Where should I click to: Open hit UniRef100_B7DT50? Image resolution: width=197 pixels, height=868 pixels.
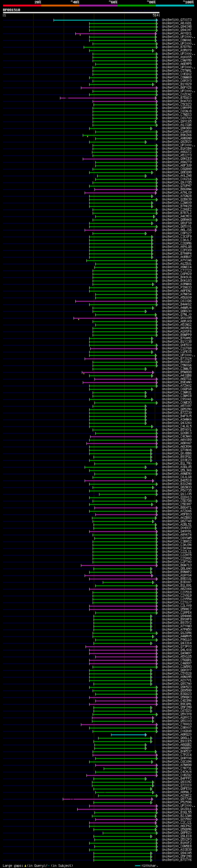(x=177, y=47)
